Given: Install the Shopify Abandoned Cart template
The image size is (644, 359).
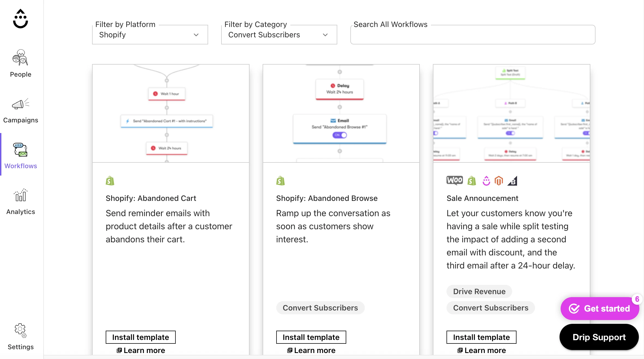Looking at the screenshot, I should 141,337.
